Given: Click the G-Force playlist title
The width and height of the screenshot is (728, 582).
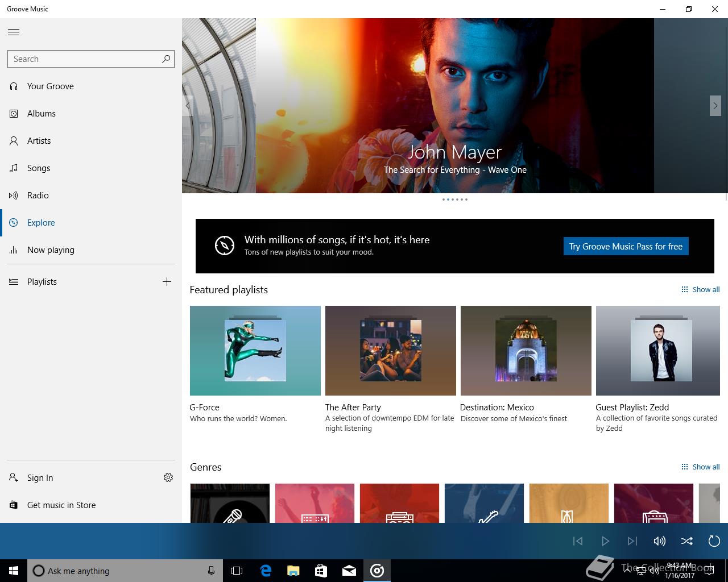Looking at the screenshot, I should pos(204,408).
